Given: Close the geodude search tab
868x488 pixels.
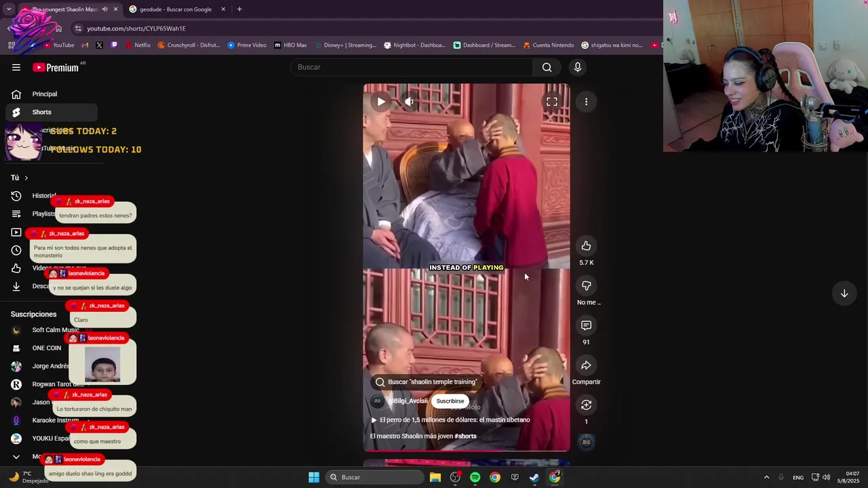Looking at the screenshot, I should (x=223, y=9).
